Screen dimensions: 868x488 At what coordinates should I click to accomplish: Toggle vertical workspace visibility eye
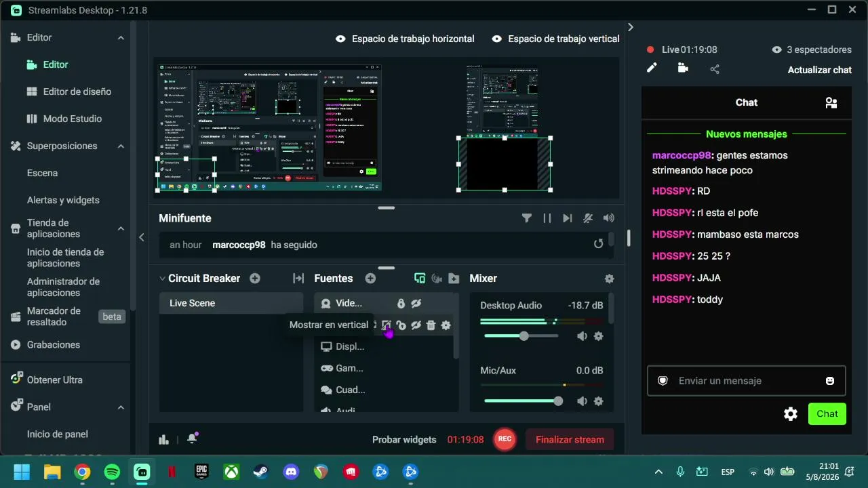tap(497, 39)
